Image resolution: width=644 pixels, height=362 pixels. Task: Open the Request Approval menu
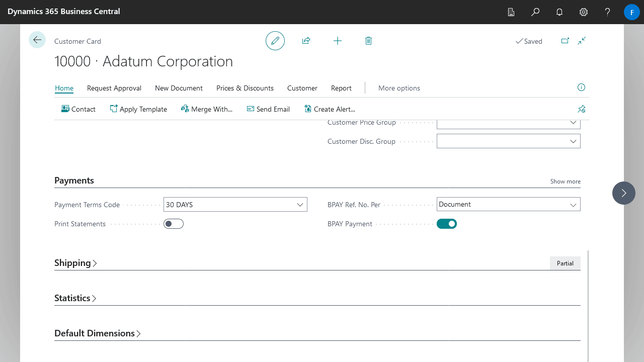(114, 88)
